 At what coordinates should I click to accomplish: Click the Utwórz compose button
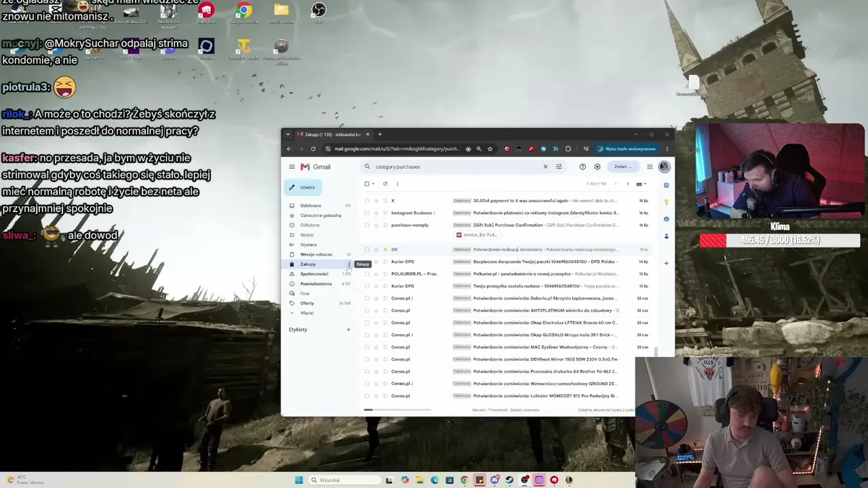pyautogui.click(x=302, y=187)
